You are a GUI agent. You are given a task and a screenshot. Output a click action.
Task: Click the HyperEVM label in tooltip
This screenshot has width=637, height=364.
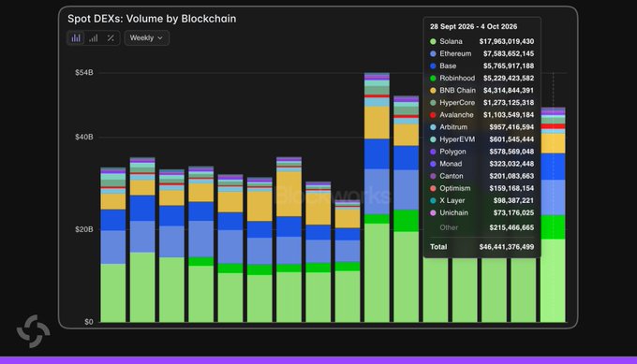pos(457,139)
